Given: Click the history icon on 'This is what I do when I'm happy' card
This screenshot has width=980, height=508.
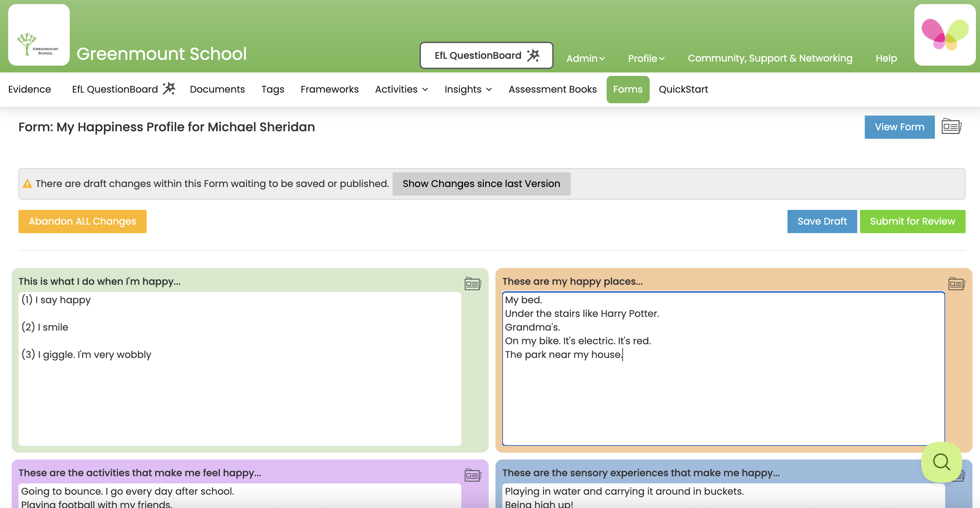Looking at the screenshot, I should [472, 283].
